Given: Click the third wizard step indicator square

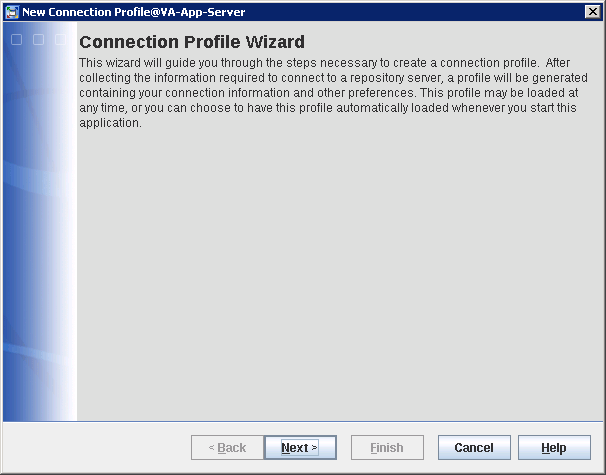Looking at the screenshot, I should 59,40.
